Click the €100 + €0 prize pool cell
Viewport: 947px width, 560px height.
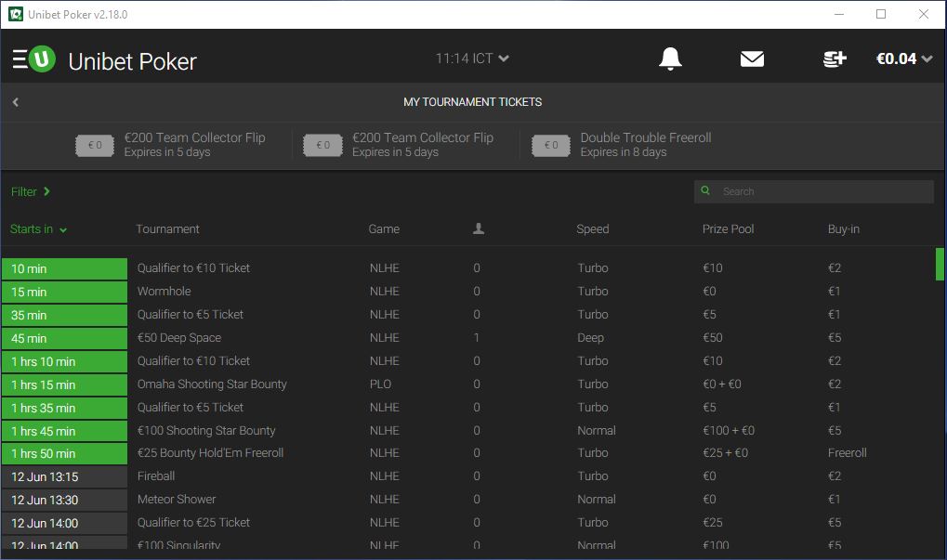pos(729,431)
